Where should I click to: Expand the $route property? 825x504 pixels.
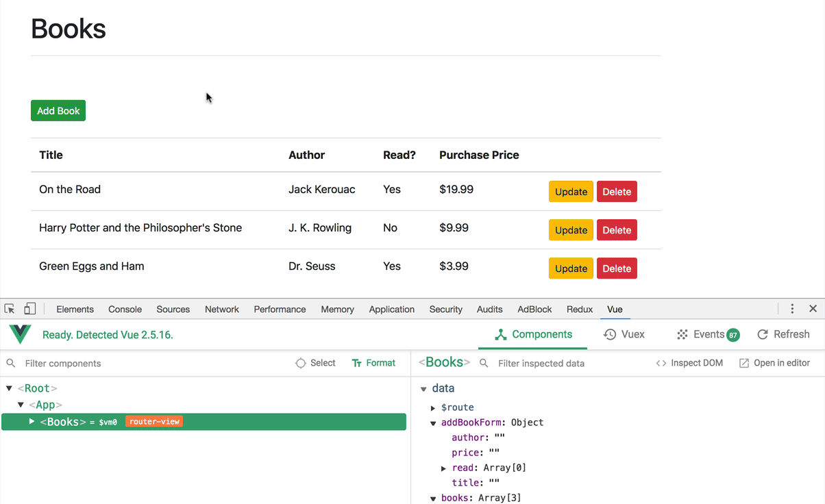pyautogui.click(x=433, y=407)
